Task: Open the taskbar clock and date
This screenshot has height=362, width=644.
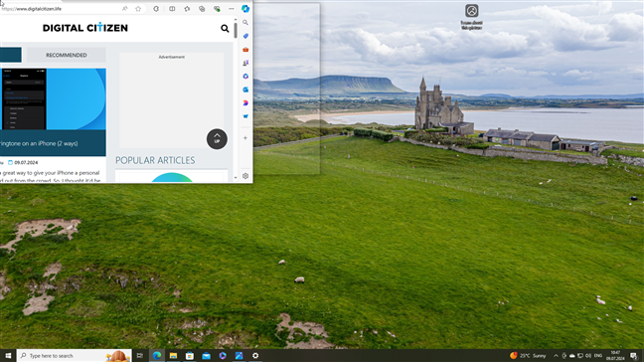Action: pyautogui.click(x=615, y=355)
